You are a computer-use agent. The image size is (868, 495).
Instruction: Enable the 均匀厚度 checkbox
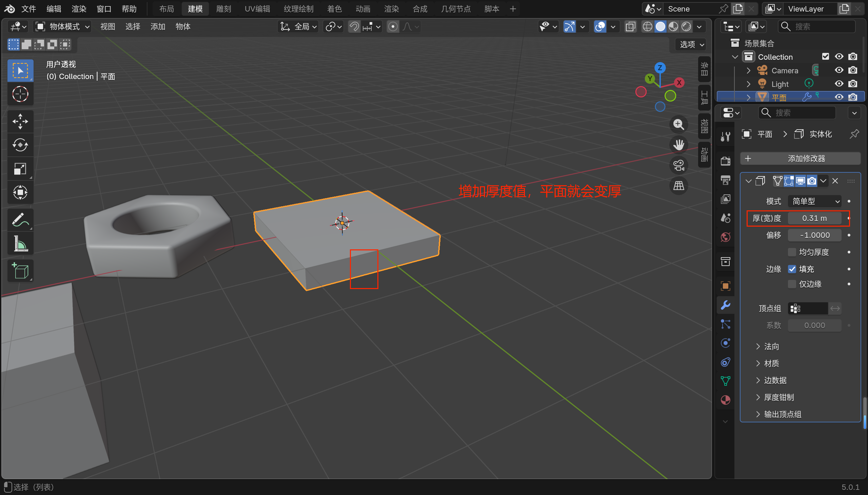tap(792, 252)
